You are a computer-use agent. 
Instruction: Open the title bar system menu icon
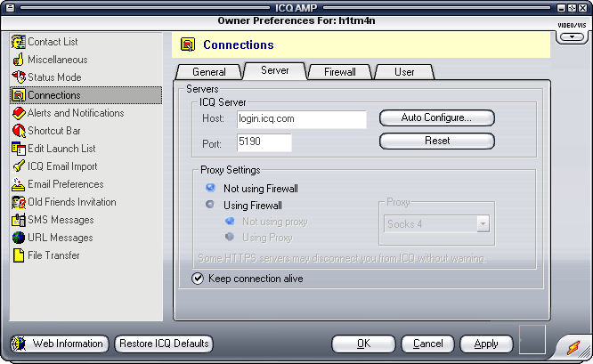click(10, 7)
